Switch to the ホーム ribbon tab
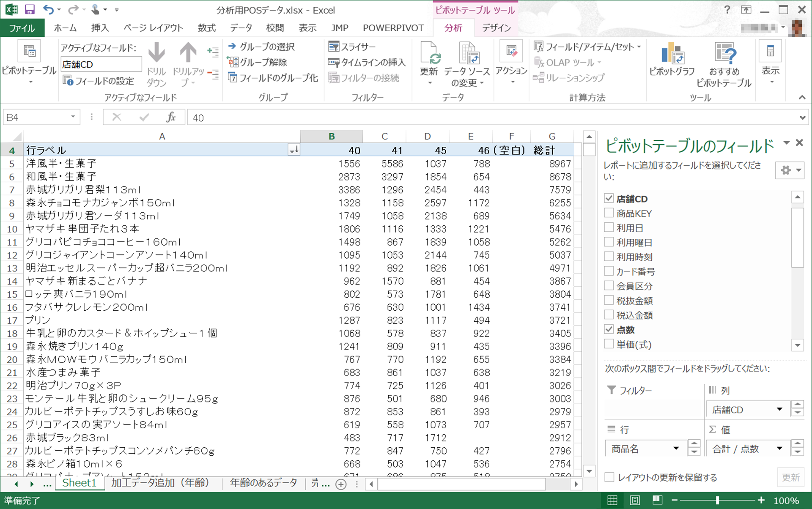The width and height of the screenshot is (812, 509). (65, 28)
